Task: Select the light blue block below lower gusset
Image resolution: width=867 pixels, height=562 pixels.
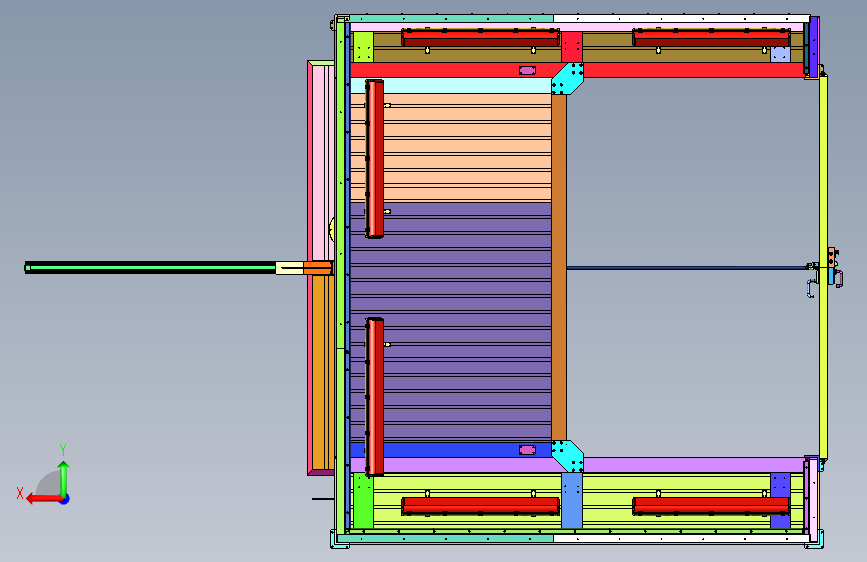Action: point(572,500)
